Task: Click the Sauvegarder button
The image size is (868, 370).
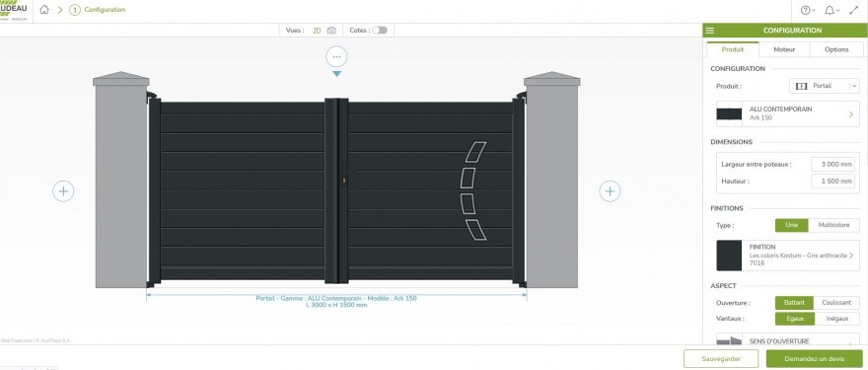Action: [x=721, y=358]
